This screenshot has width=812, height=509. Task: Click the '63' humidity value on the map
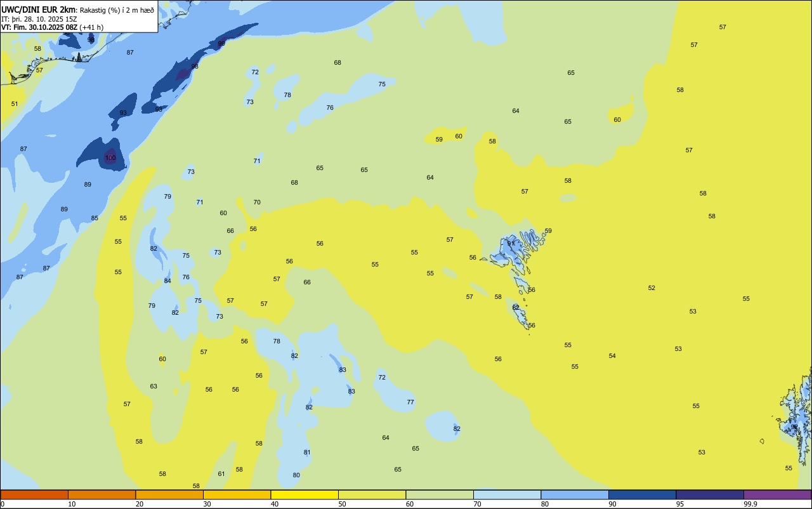154,387
